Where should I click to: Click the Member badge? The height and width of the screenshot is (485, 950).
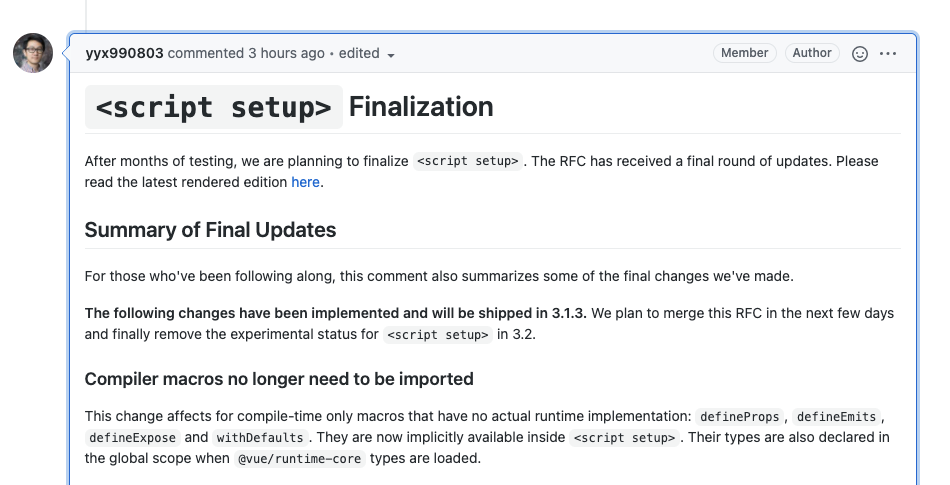click(x=745, y=53)
